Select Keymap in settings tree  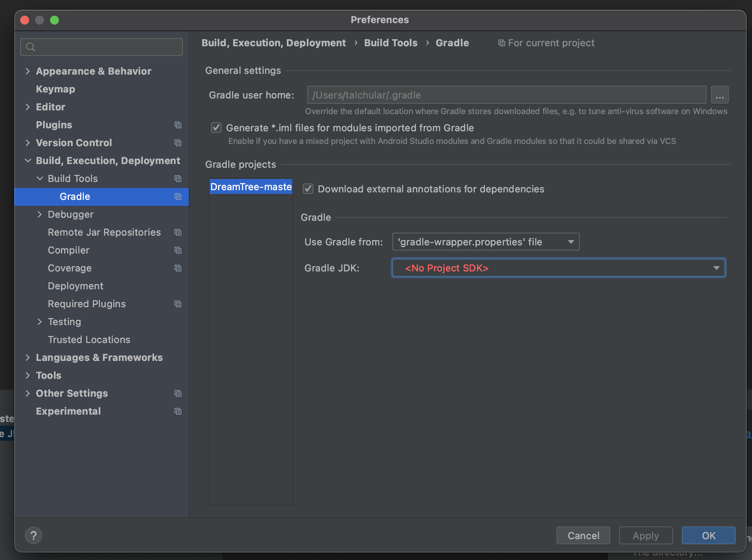(56, 89)
